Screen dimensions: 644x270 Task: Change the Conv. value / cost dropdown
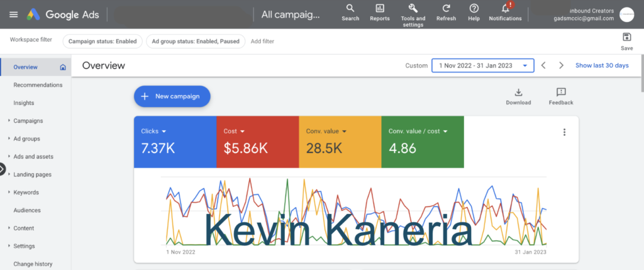pos(418,131)
